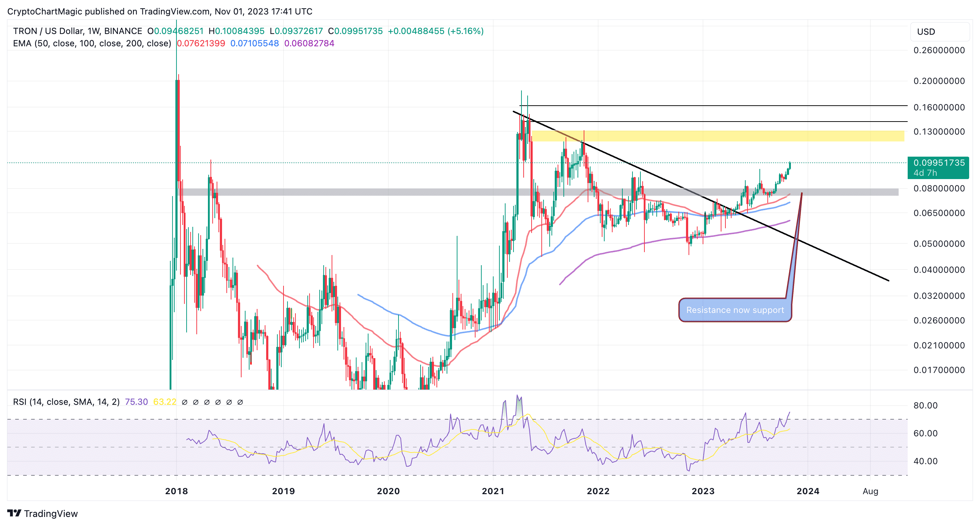Click the 0.08000000 price axis label
This screenshot has height=526, width=980.
pyautogui.click(x=939, y=188)
